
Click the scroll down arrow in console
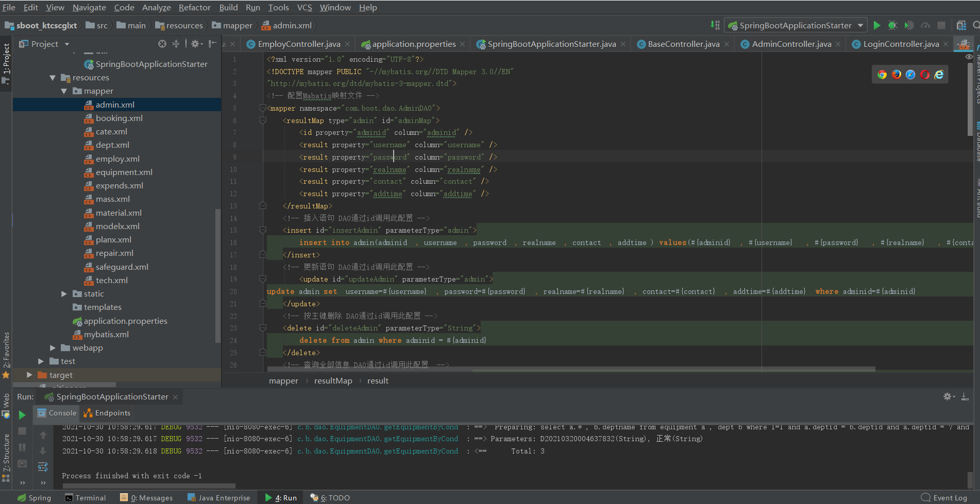[x=43, y=451]
